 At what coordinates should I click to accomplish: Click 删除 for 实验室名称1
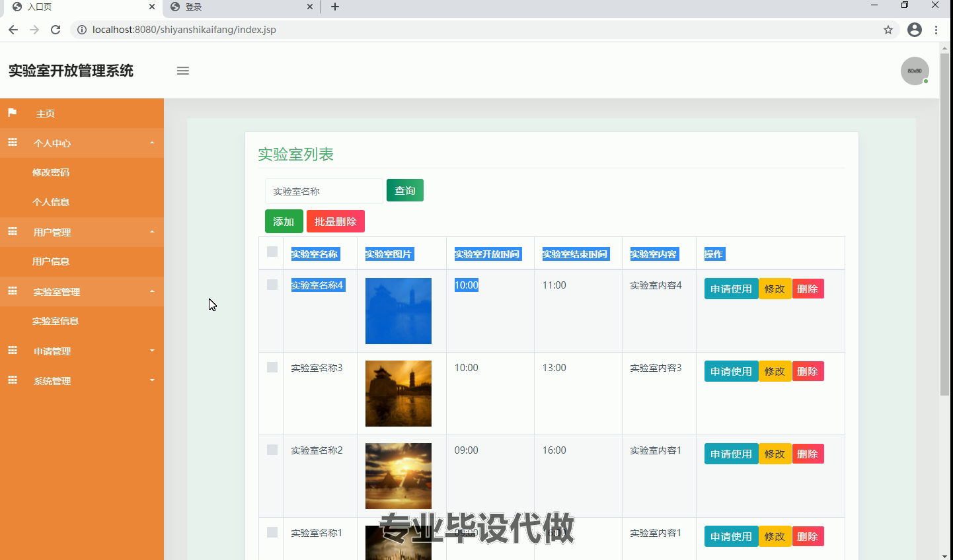(808, 536)
